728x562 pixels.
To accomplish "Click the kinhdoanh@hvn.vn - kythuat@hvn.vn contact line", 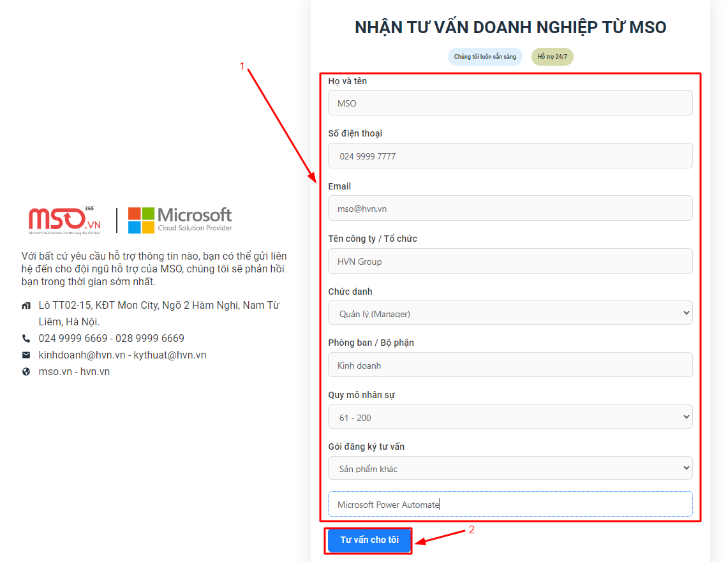I will point(123,355).
